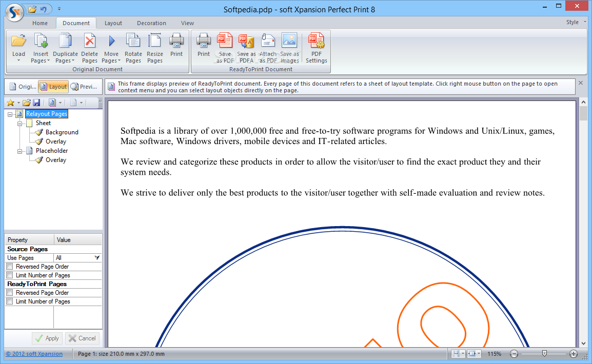592x364 pixels.
Task: Enable Source Pages Limit Number of Pages
Action: [10, 275]
